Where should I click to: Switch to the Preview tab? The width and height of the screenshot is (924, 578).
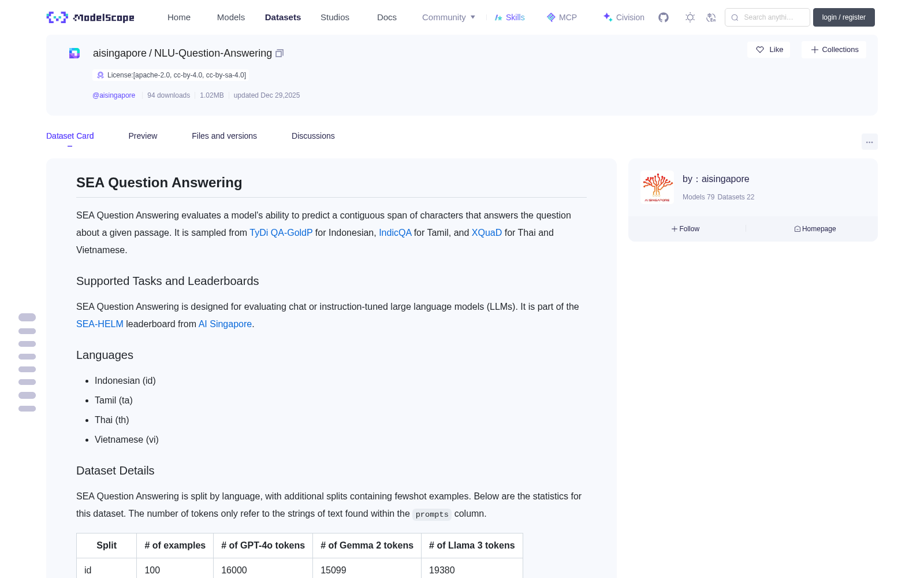[143, 136]
